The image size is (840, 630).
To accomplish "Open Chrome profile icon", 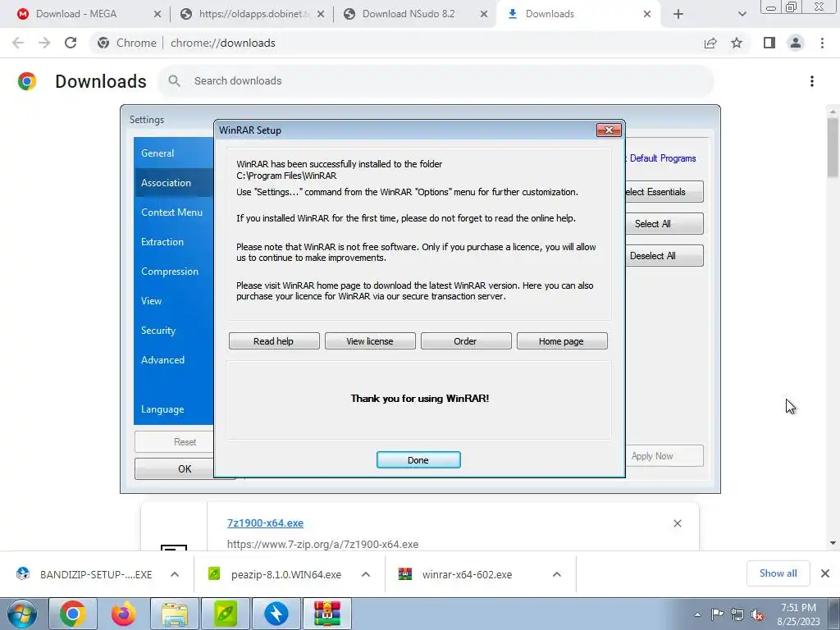I will pos(796,43).
